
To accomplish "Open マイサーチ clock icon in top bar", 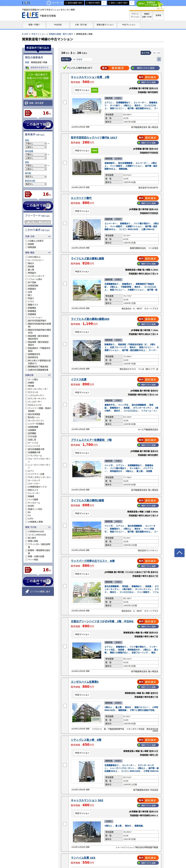I will pyautogui.click(x=49, y=3).
